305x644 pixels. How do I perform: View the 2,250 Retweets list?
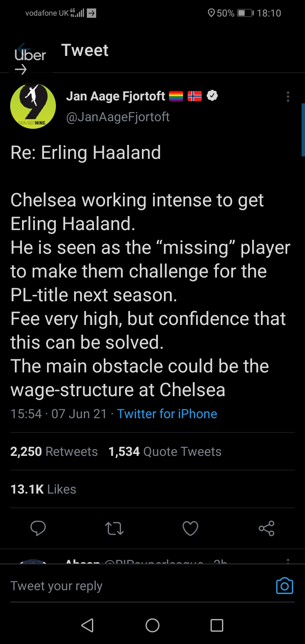[x=54, y=452]
